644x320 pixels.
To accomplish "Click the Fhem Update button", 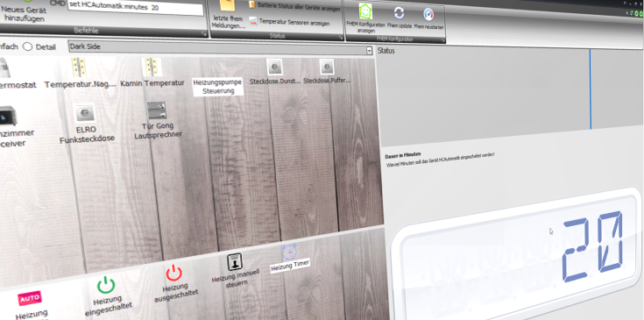I will point(400,18).
